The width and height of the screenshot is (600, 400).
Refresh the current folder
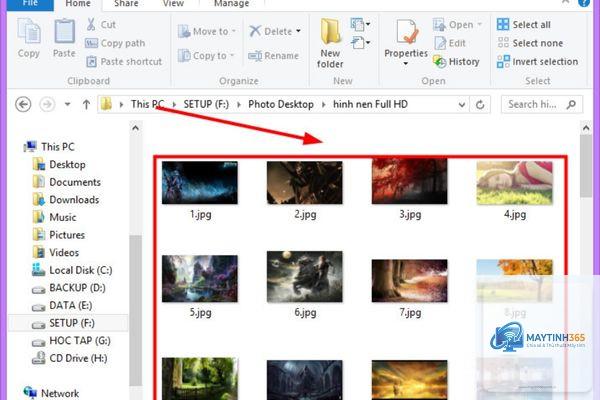[480, 104]
